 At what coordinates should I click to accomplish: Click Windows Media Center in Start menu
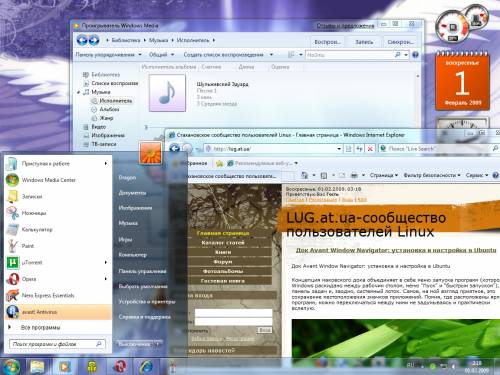point(57,180)
